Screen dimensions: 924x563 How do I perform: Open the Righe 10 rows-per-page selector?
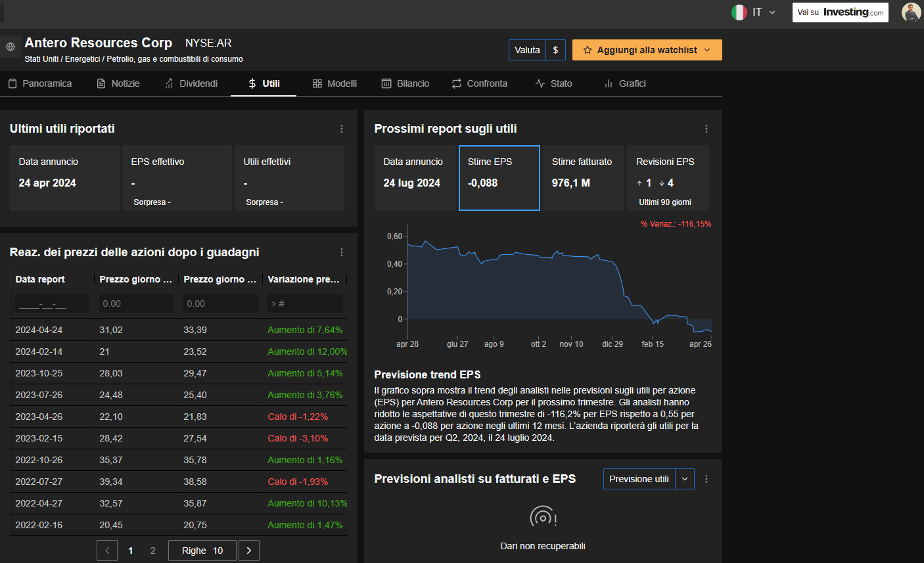tap(202, 551)
